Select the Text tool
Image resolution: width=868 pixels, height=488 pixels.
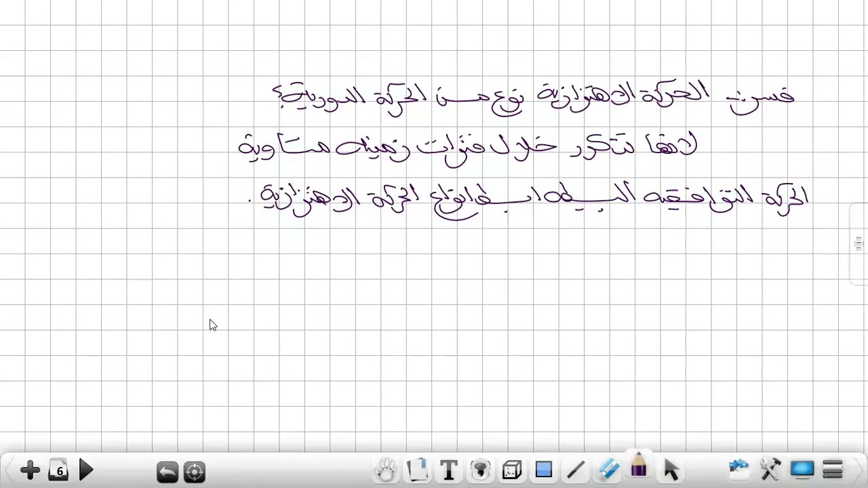[449, 470]
